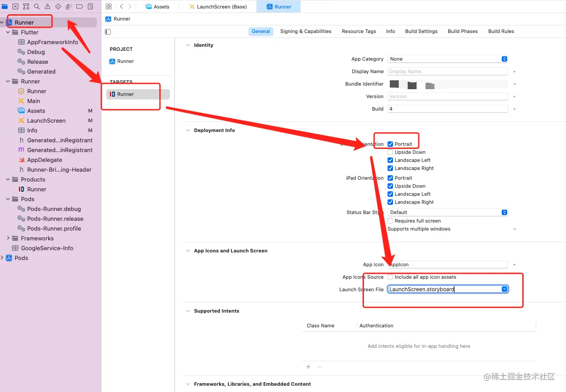
Task: Click the plus icon beside Display Name
Action: (x=514, y=71)
